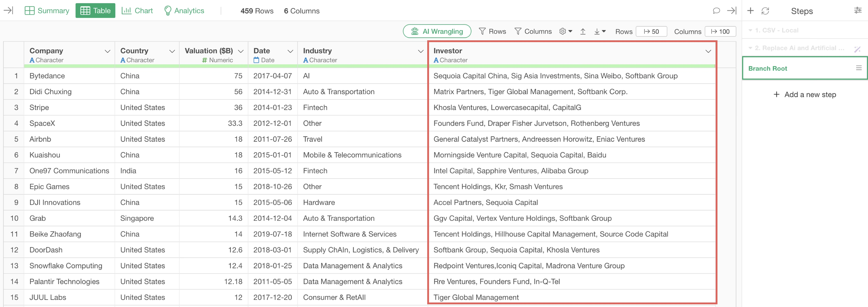
Task: Edit the Rows limit field showing 50
Action: pos(651,31)
